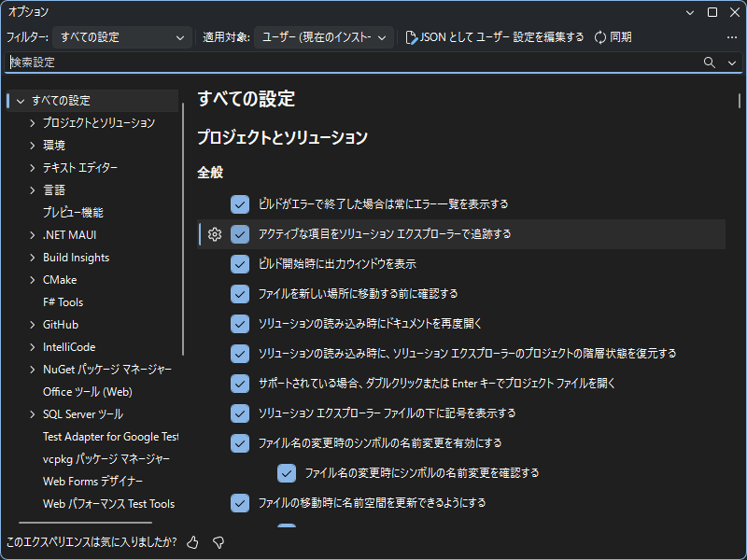Click the settings pane vertical scrollbar
747x560 pixels.
[740, 101]
